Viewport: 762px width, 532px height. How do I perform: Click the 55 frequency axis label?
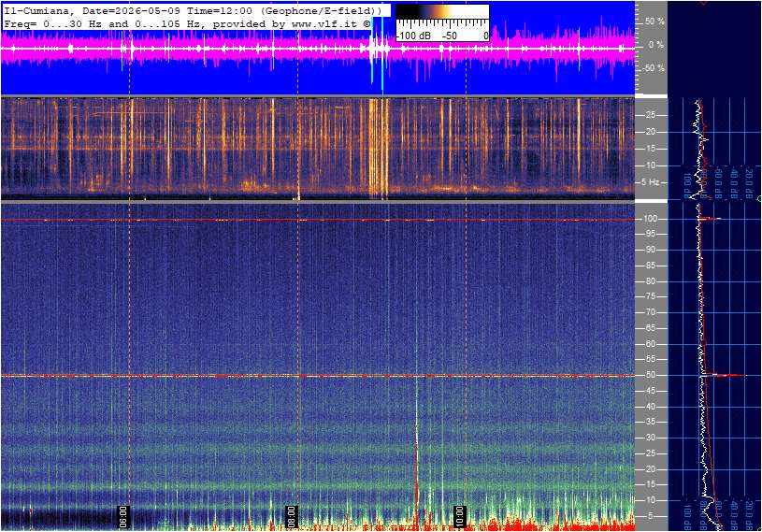point(650,360)
